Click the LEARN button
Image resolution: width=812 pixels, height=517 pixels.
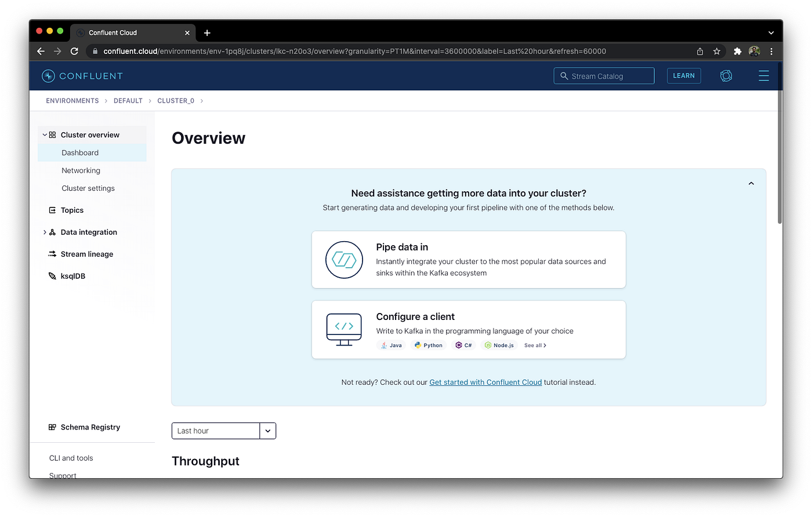pyautogui.click(x=684, y=76)
